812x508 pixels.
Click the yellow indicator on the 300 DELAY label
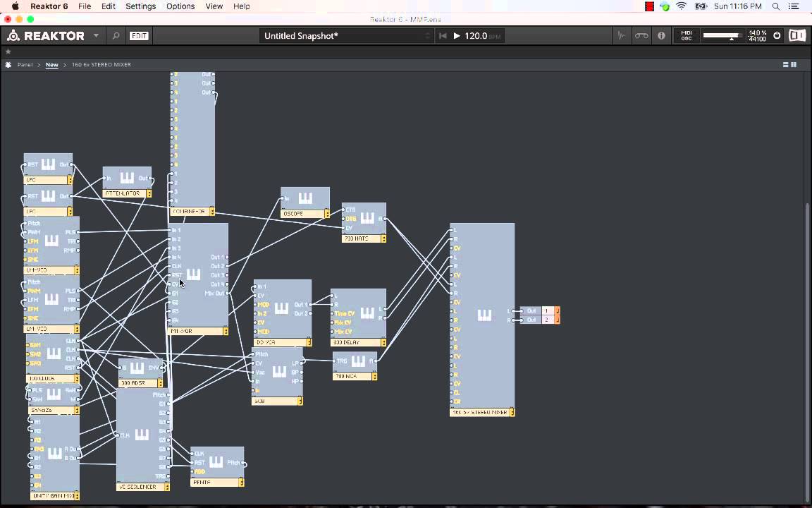point(383,342)
